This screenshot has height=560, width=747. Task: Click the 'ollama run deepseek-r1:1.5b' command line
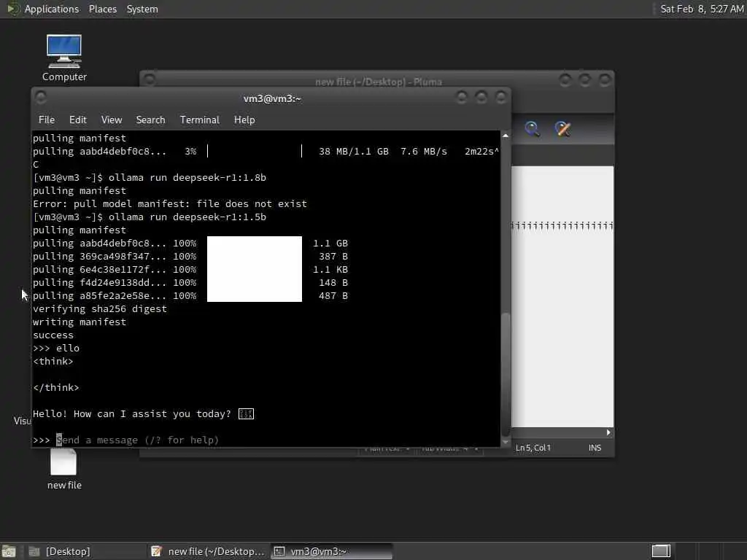(x=149, y=217)
